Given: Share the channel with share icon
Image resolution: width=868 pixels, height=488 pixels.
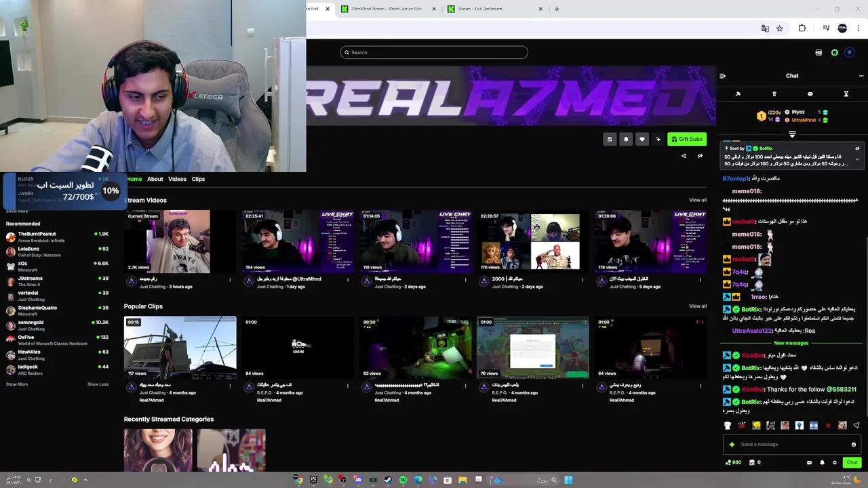Looking at the screenshot, I should pos(684,156).
